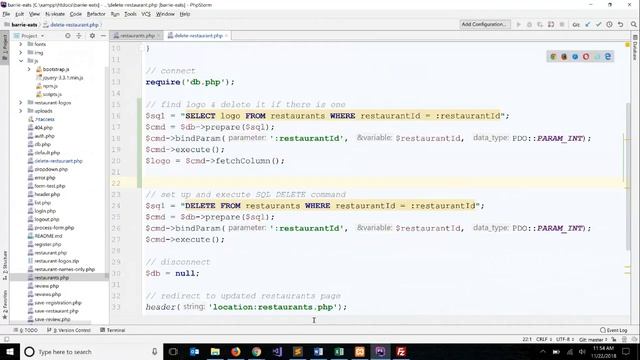
Task: Click the Run button in the toolbar
Action: [x=518, y=24]
